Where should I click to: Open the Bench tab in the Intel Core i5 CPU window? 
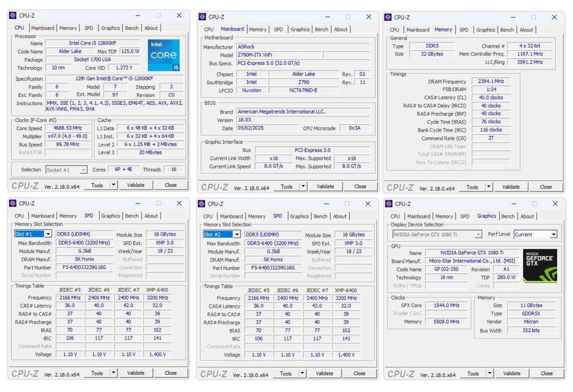[x=132, y=28]
